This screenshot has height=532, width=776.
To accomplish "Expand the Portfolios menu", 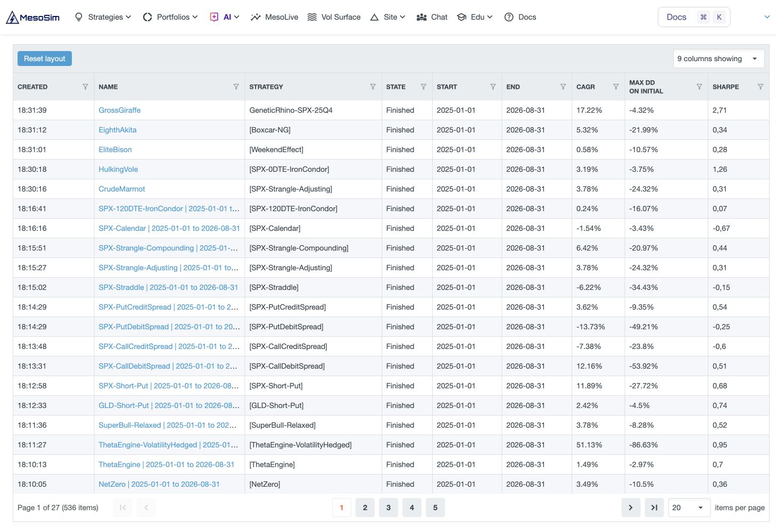I will [170, 17].
